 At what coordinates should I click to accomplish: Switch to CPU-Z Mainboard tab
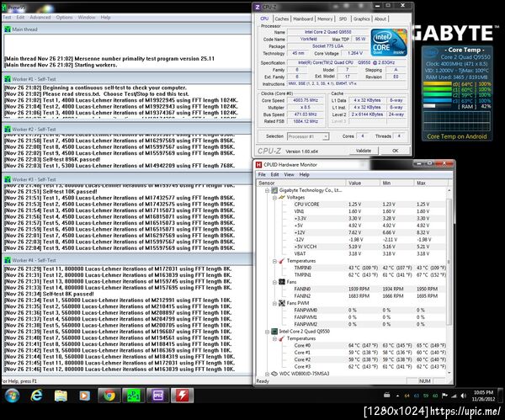[x=303, y=19]
